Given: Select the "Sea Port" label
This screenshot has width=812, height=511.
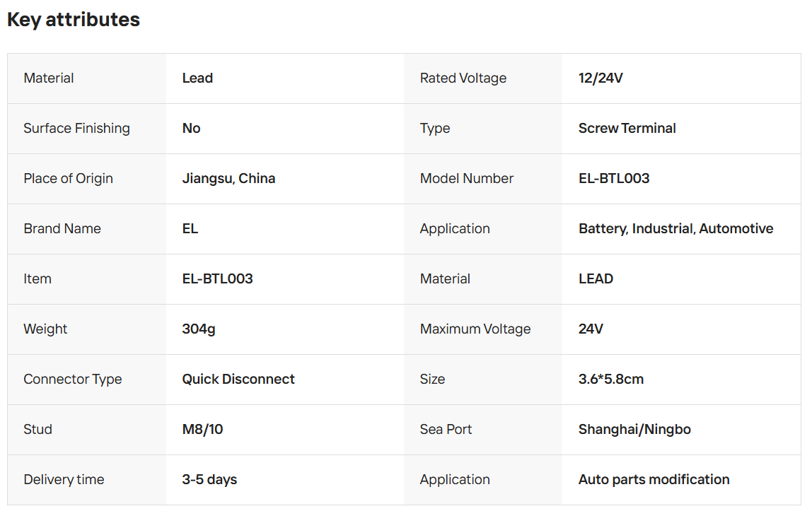Looking at the screenshot, I should point(446,430).
